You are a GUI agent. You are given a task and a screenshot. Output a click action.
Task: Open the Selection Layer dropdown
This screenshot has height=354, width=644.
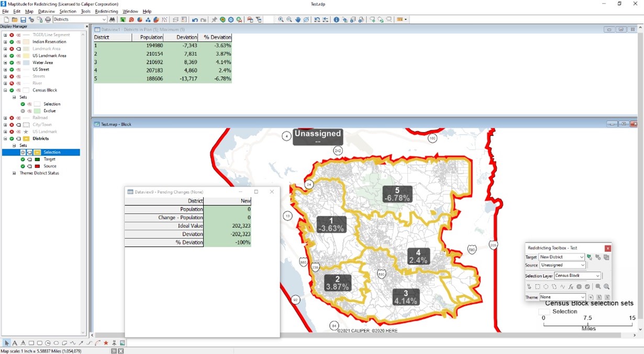[x=597, y=275]
